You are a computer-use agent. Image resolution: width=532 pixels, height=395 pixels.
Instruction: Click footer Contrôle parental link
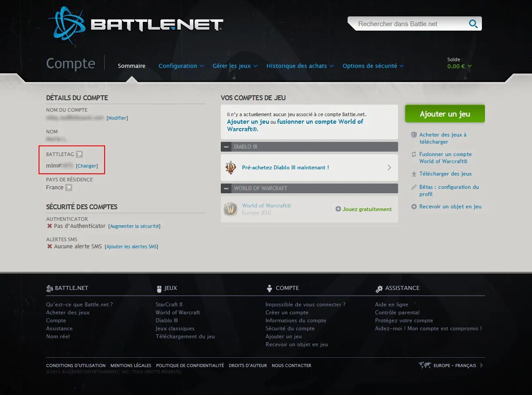397,313
